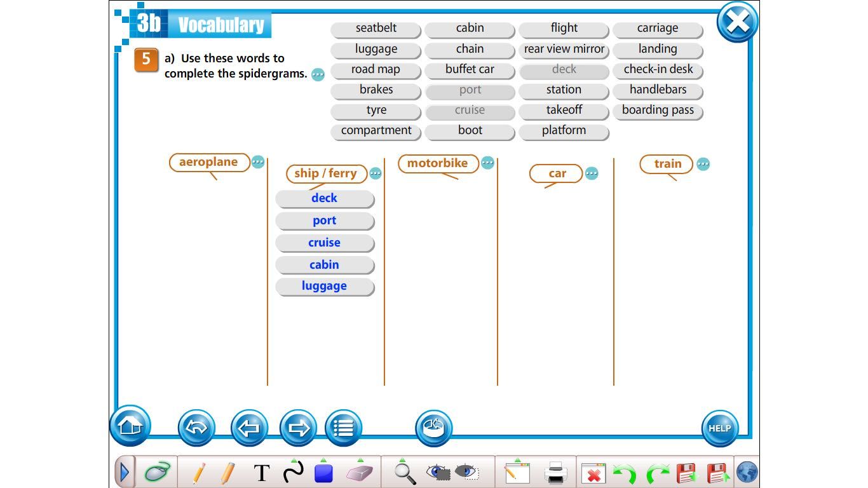Select the 'handlebars' word tile
This screenshot has width=868, height=488.
pos(658,90)
